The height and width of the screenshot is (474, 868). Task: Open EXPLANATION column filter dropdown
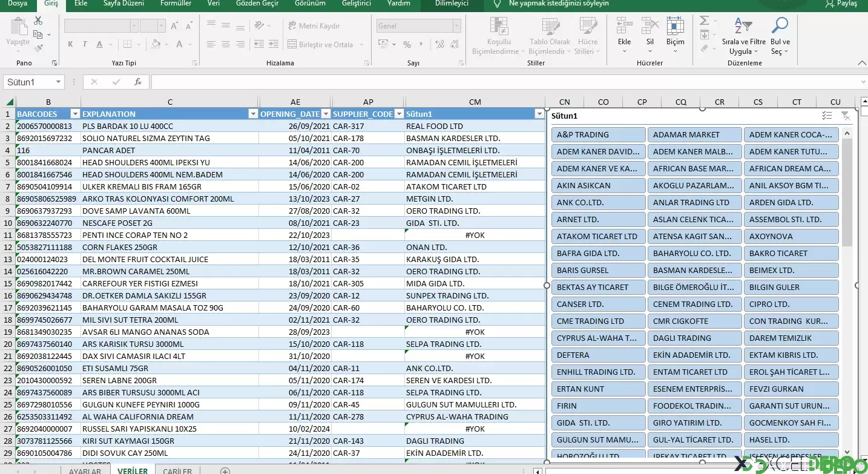tap(253, 114)
